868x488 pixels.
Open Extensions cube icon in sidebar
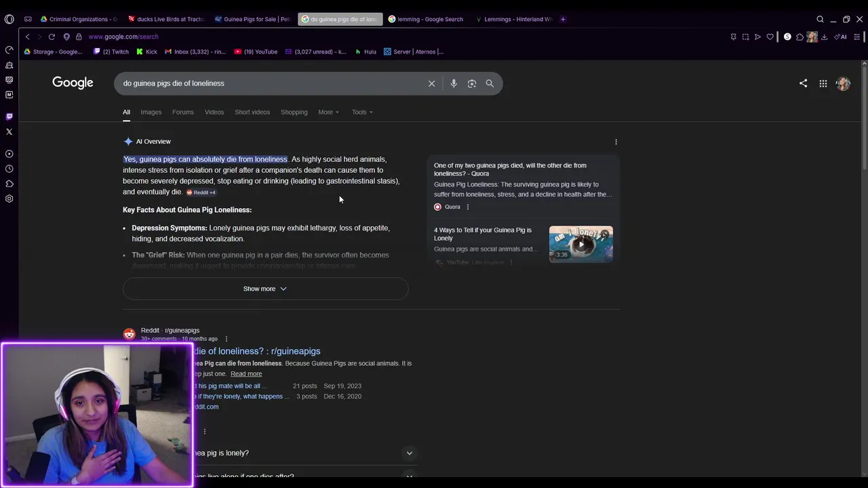coord(9,184)
